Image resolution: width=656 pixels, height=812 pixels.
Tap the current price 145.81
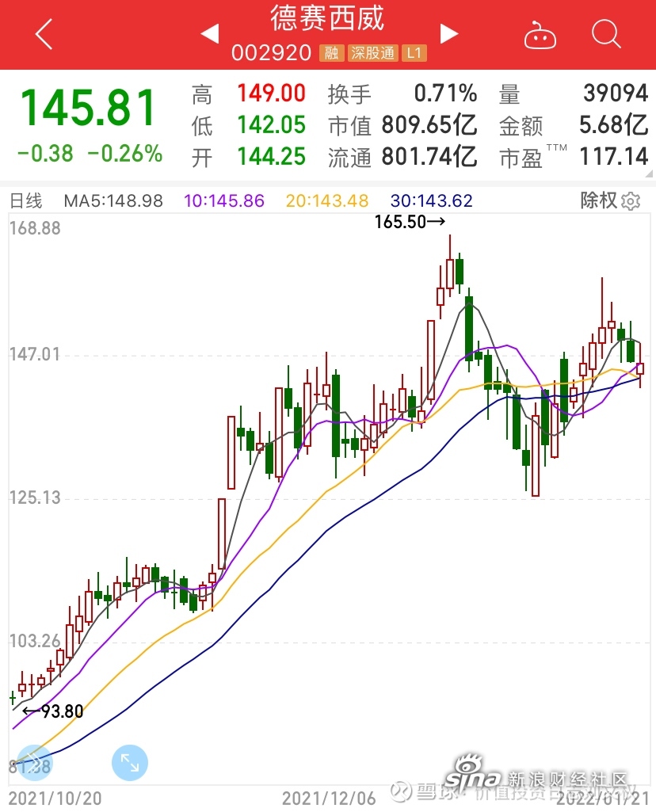pos(88,108)
